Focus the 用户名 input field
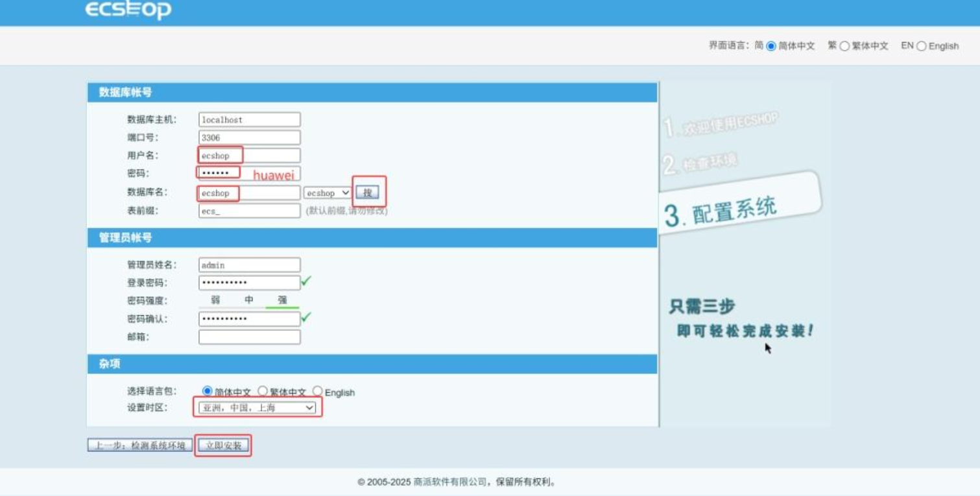980x496 pixels. click(x=250, y=156)
